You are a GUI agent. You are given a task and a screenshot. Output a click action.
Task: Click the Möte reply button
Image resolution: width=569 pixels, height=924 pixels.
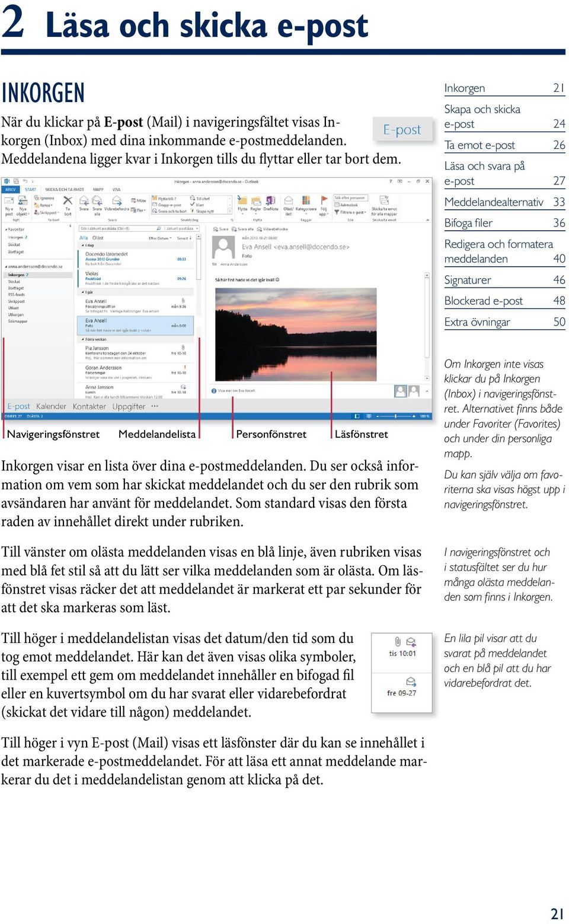tap(139, 200)
